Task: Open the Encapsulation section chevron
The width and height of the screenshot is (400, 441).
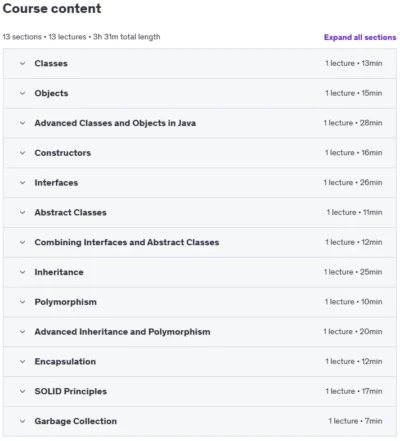Action: point(22,362)
